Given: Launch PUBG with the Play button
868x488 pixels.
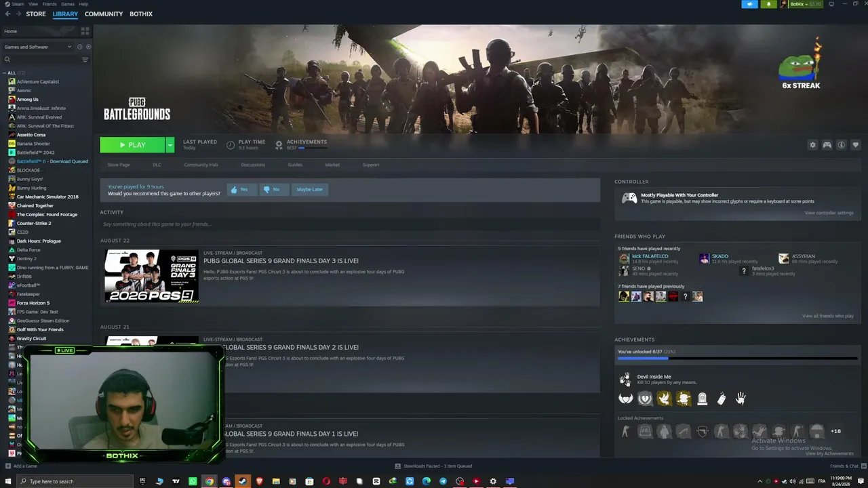Looking at the screenshot, I should [133, 145].
